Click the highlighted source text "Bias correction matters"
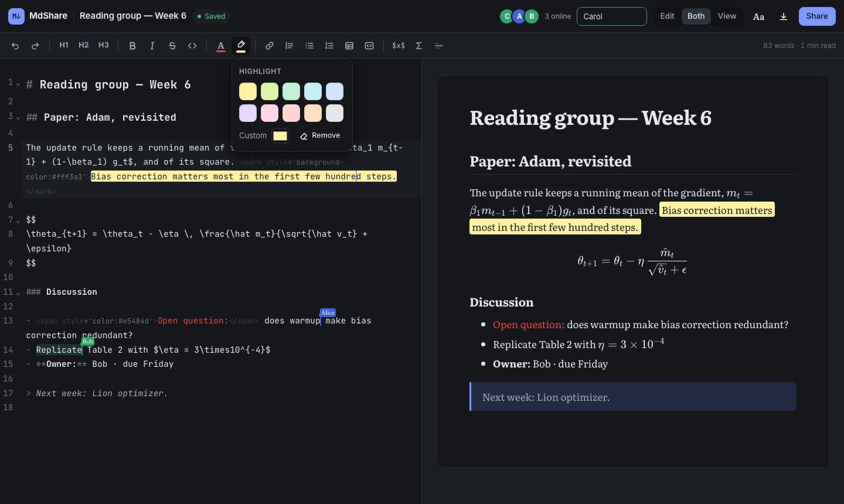The height and width of the screenshot is (504, 844). tap(148, 176)
